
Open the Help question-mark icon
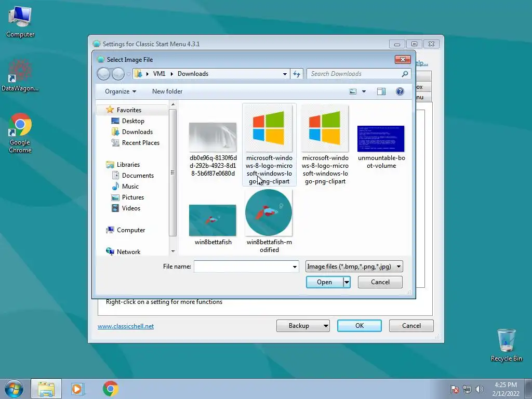(x=400, y=91)
